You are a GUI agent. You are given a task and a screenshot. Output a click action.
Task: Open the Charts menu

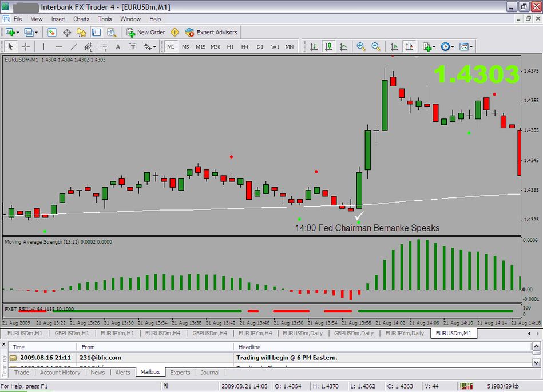click(x=81, y=19)
